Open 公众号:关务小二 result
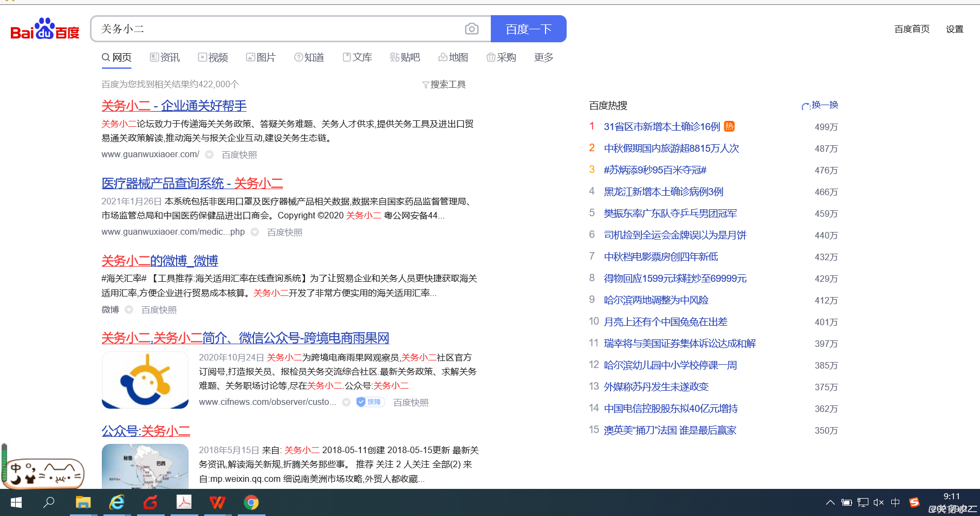This screenshot has width=980, height=516. click(x=146, y=431)
